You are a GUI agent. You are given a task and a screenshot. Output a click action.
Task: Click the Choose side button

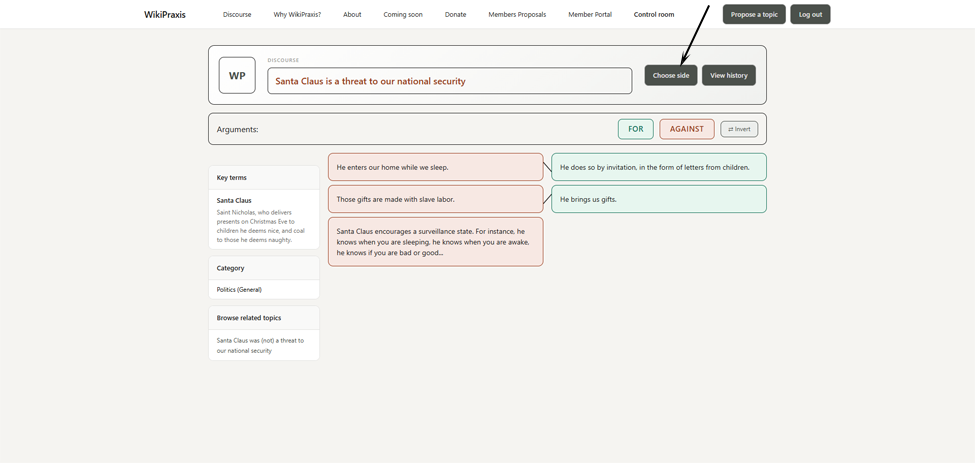pos(671,75)
